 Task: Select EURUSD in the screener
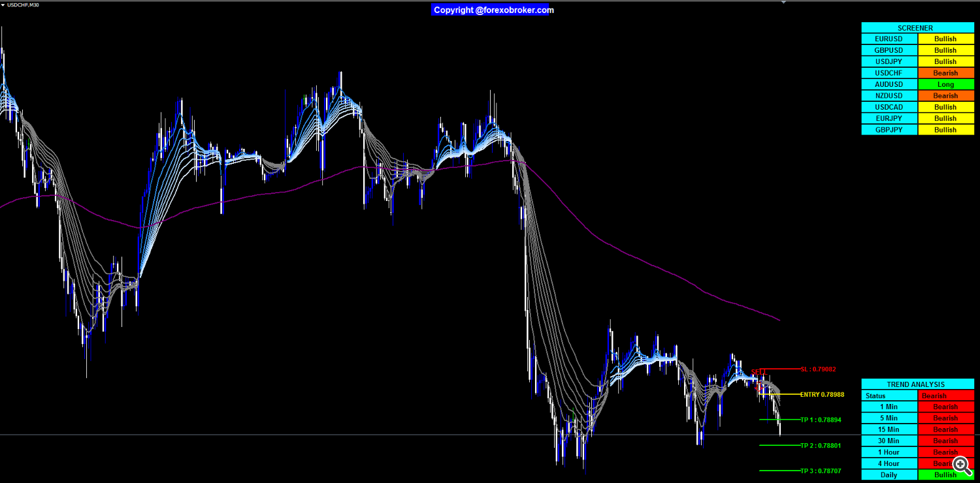tap(889, 39)
